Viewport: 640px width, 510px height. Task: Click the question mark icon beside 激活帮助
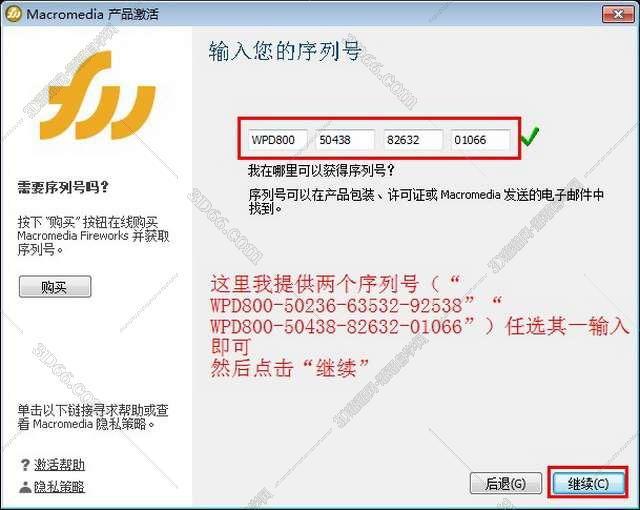(25, 465)
